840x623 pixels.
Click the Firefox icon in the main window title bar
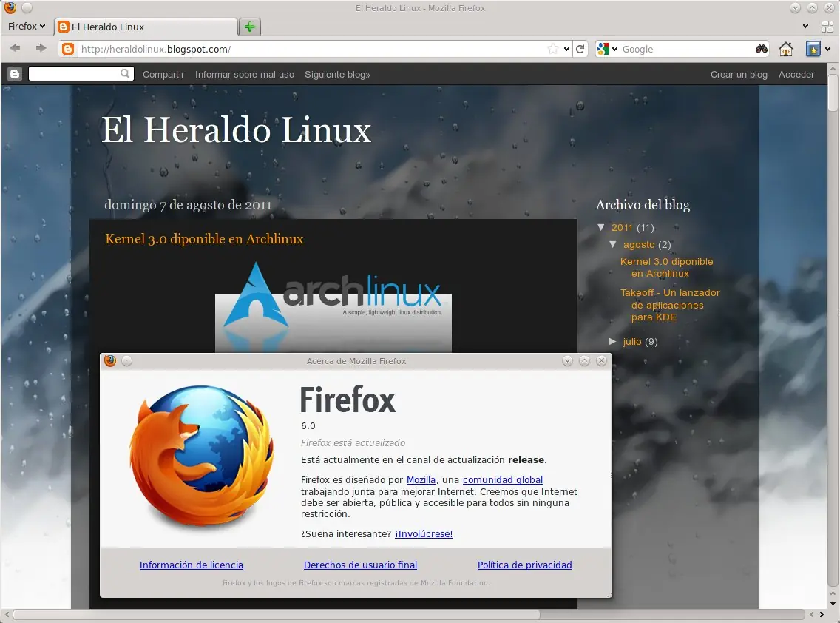pos(10,7)
